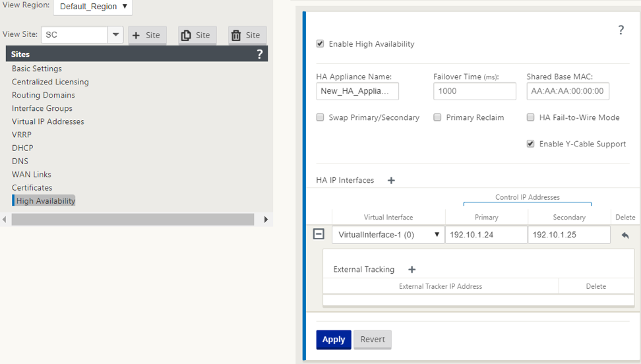
Task: Enable Swap Primary/Secondary checkbox
Action: [x=320, y=117]
